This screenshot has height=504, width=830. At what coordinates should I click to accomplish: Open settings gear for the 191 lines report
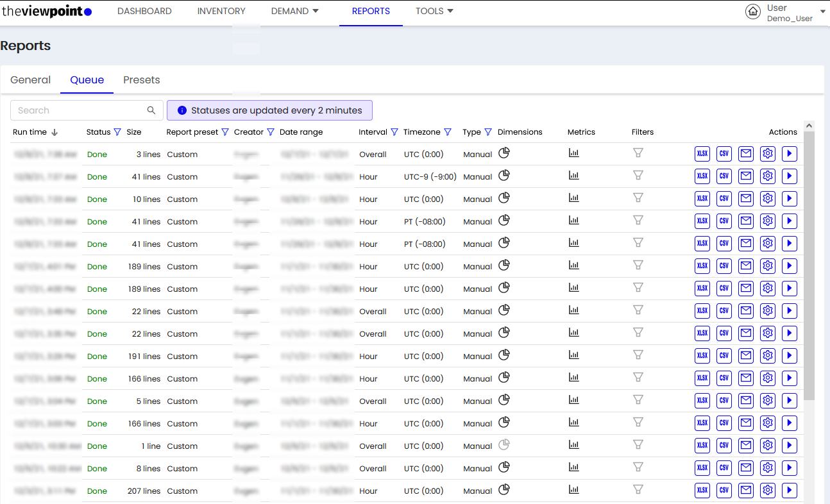point(768,356)
